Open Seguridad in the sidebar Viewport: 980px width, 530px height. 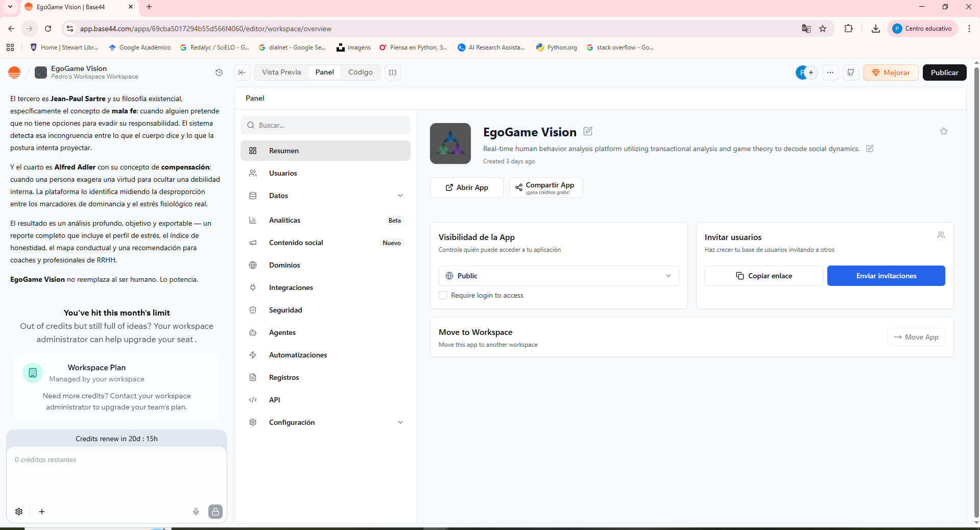(x=325, y=310)
